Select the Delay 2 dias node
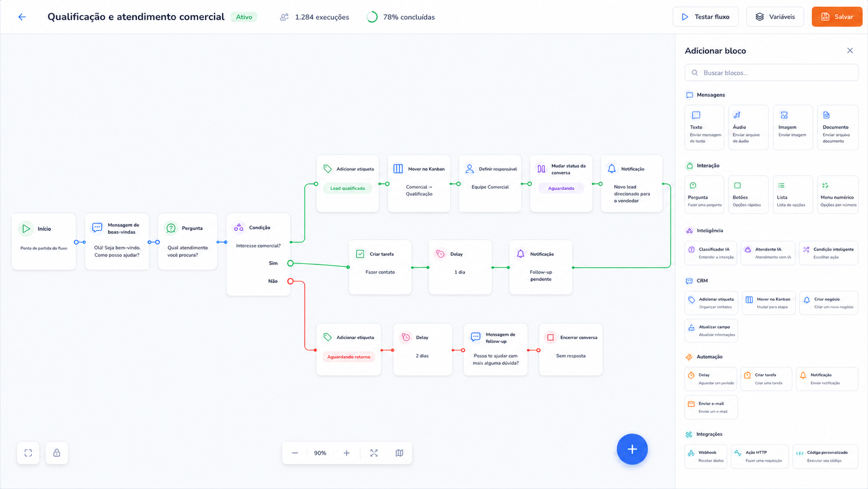868x489 pixels. 423,350
